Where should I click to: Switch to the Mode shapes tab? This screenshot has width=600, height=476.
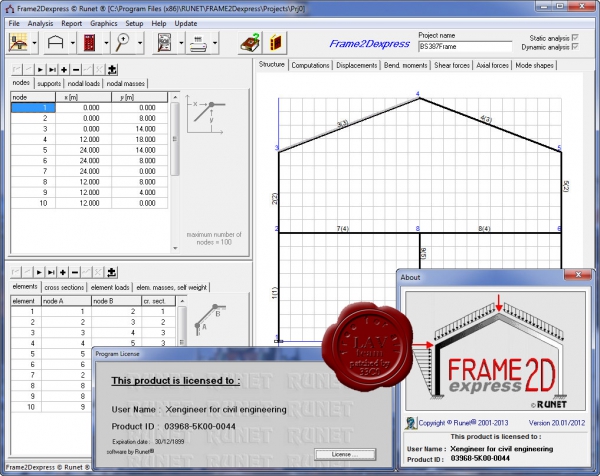tap(534, 65)
